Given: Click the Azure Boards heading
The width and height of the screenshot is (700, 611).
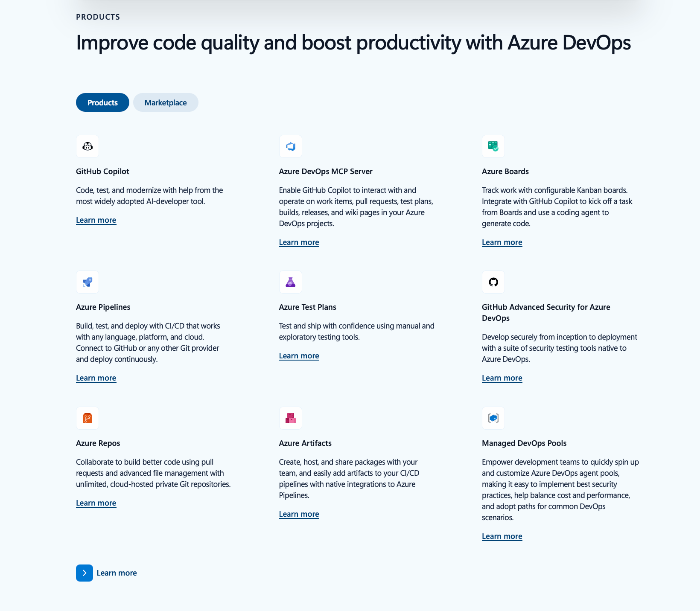Looking at the screenshot, I should tap(505, 172).
